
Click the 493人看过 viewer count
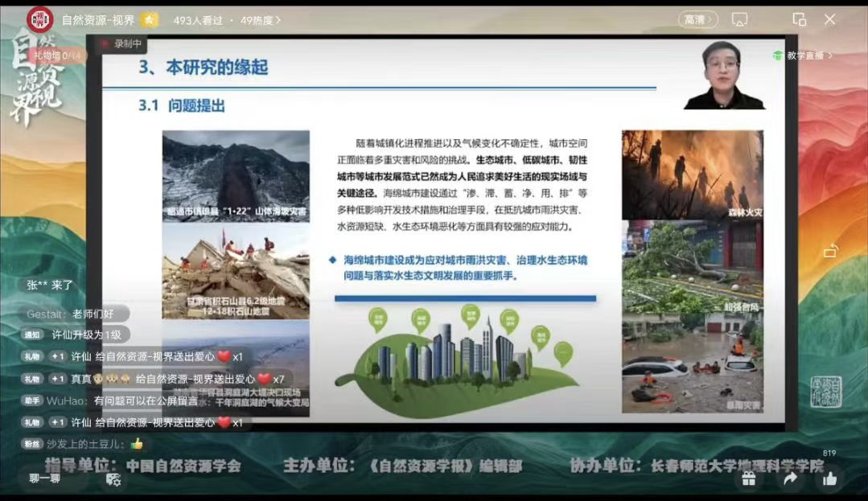pyautogui.click(x=198, y=20)
